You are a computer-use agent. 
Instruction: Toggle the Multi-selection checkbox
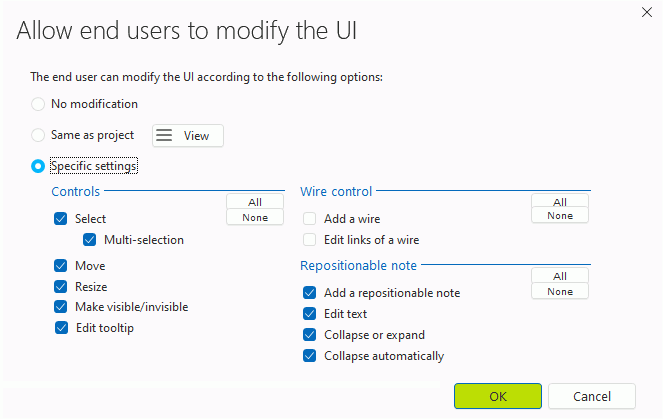tap(90, 240)
